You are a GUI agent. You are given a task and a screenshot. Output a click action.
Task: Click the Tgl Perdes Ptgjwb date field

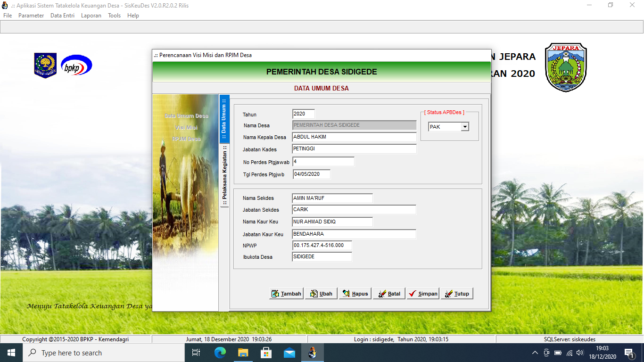311,174
